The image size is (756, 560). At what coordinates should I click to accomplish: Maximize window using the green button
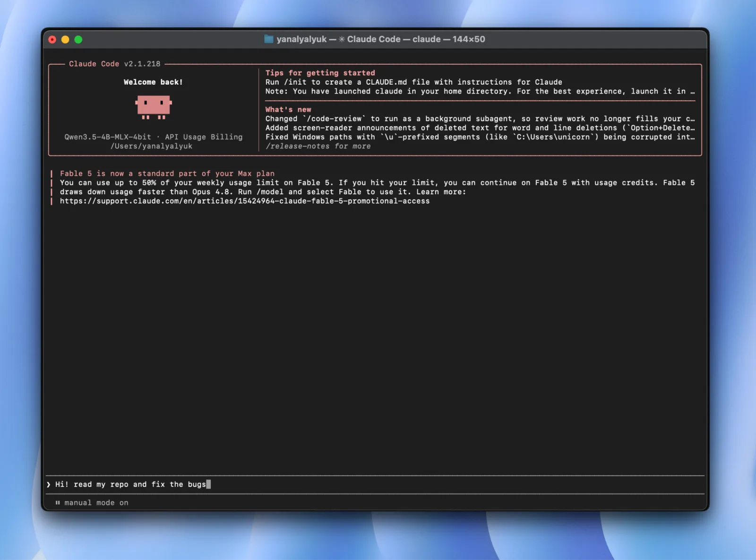78,40
